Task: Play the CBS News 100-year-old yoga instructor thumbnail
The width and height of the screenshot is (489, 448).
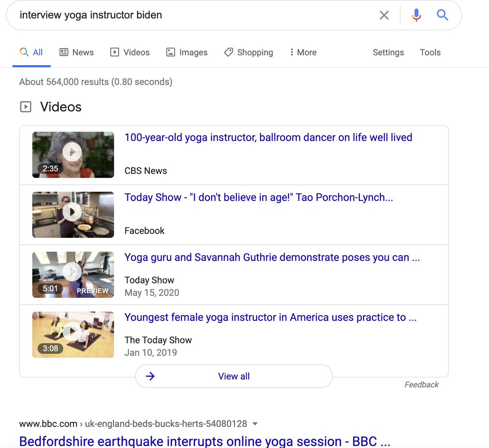Action: (73, 155)
